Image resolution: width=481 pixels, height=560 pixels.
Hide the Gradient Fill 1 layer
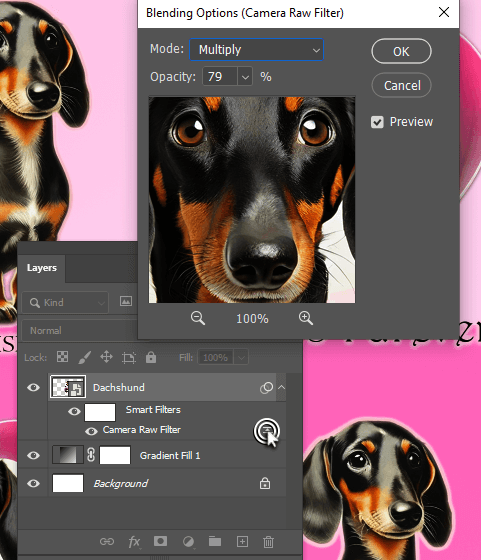pyautogui.click(x=33, y=455)
